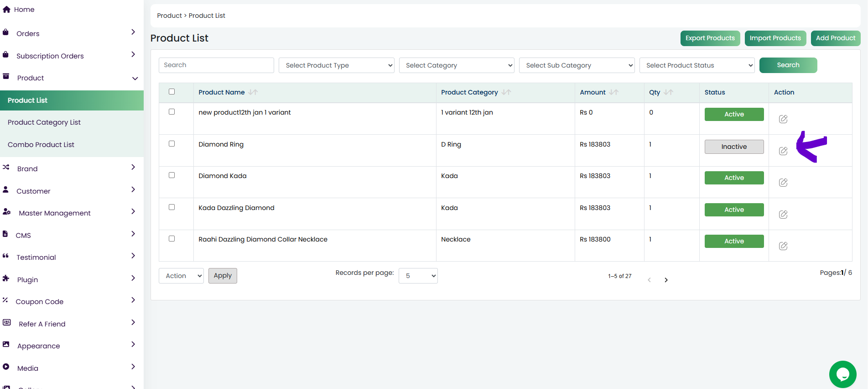Screen dimensions: 868x389
Task: Sort the table by Amount
Action: click(x=614, y=92)
